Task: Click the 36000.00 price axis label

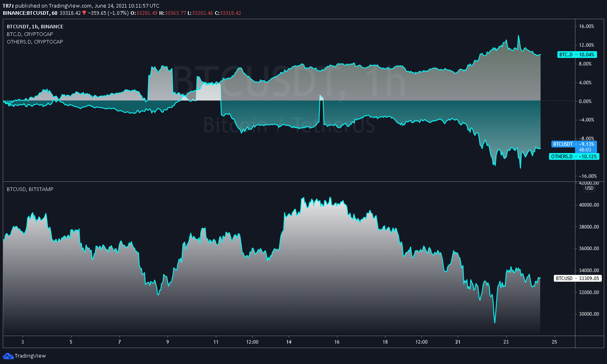Action: 589,249
